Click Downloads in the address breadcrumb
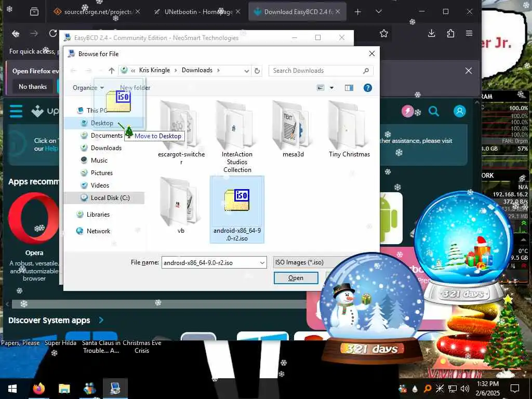The width and height of the screenshot is (532, 399). point(197,70)
